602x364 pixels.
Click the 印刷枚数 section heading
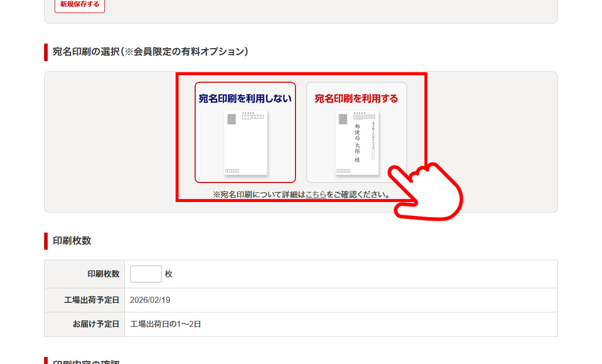pyautogui.click(x=72, y=241)
